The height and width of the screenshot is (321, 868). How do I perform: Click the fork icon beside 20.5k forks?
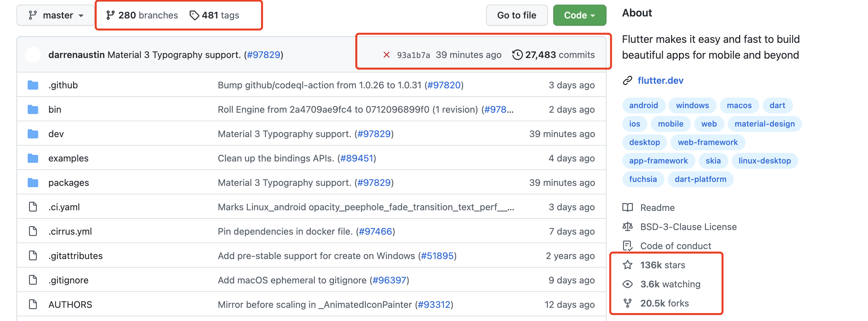pyautogui.click(x=627, y=303)
